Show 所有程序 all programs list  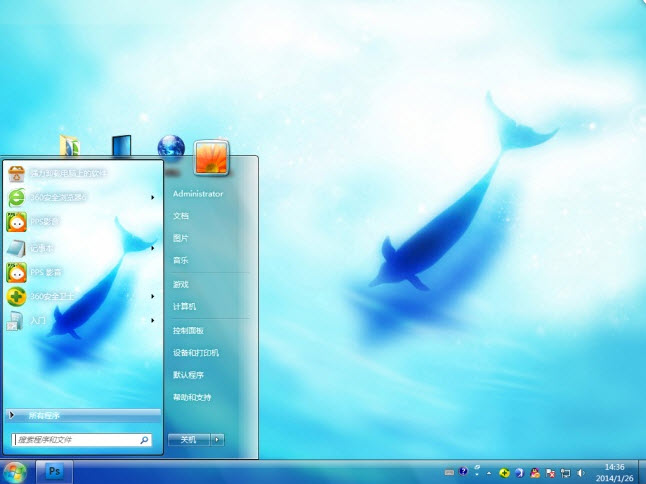(83, 415)
